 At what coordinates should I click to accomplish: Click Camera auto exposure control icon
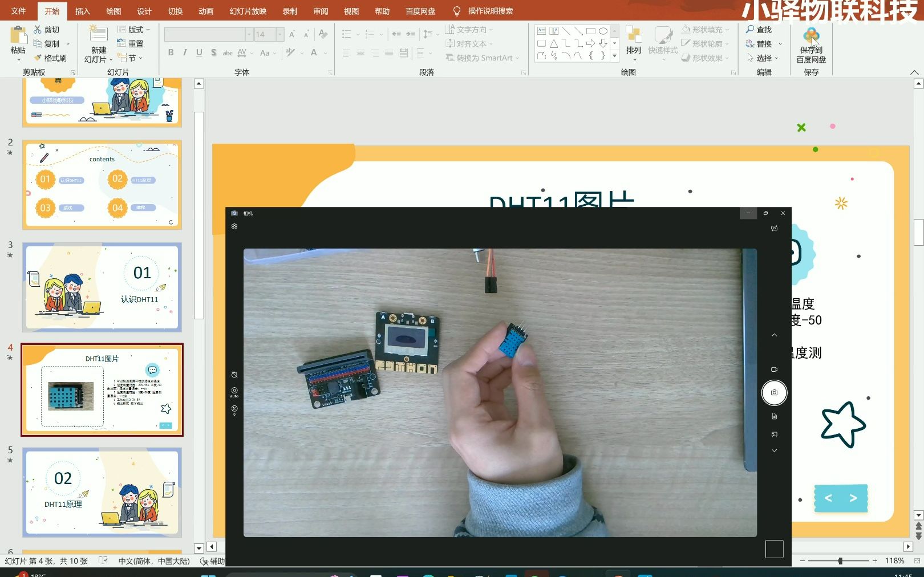(234, 392)
